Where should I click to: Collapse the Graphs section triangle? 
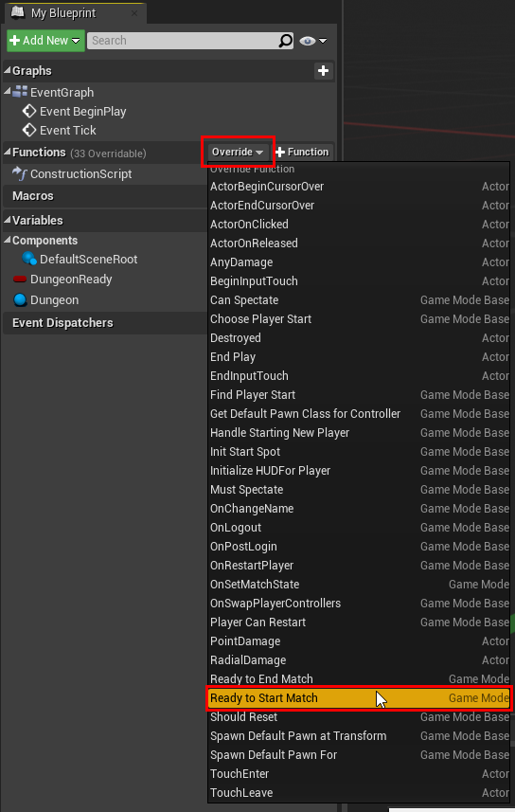8,70
